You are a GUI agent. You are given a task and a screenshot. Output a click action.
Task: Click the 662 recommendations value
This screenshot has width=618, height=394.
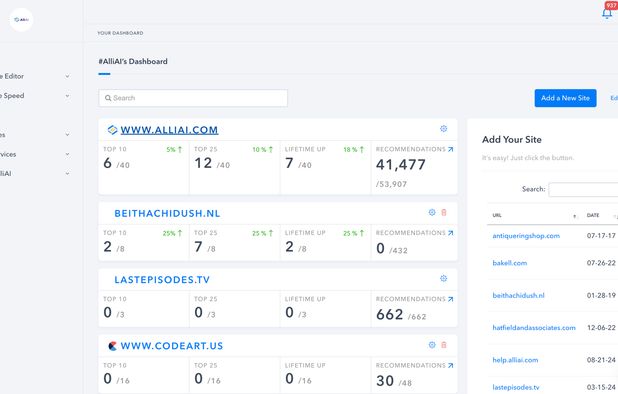point(389,314)
